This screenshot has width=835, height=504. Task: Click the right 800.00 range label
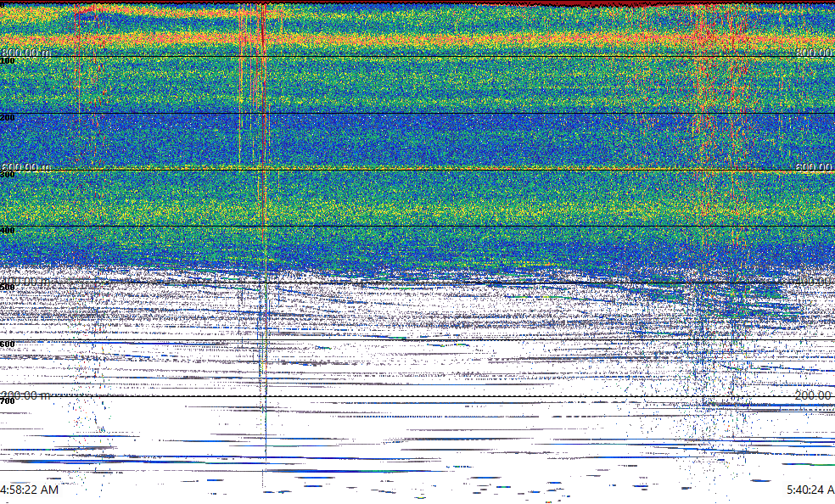[815, 53]
